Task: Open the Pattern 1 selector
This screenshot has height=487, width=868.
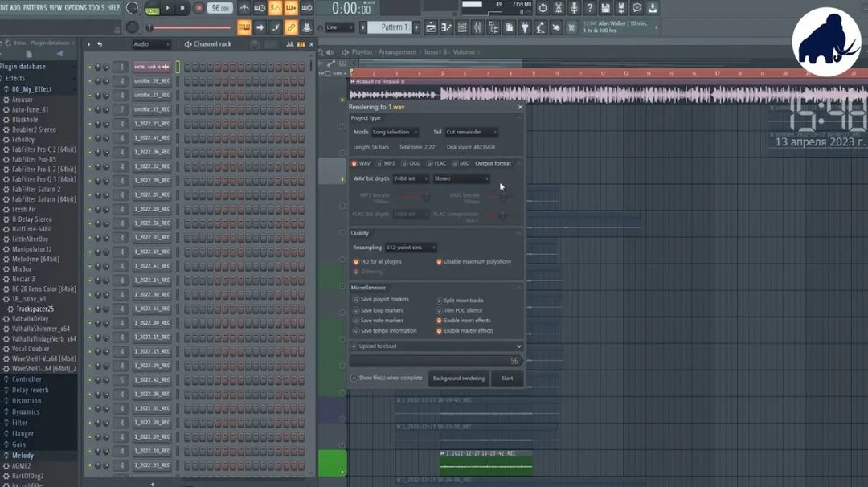Action: [x=389, y=27]
